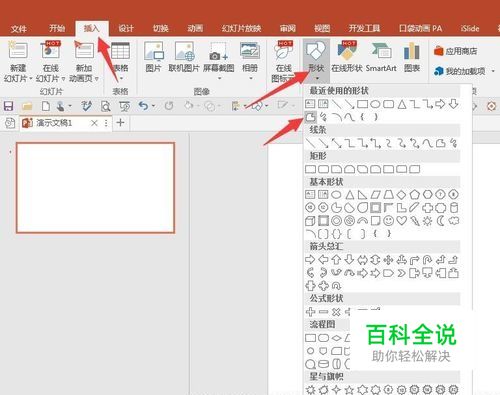Select the rounded rectangle under 矩形
Image resolution: width=500 pixels, height=395 pixels.
tap(323, 169)
